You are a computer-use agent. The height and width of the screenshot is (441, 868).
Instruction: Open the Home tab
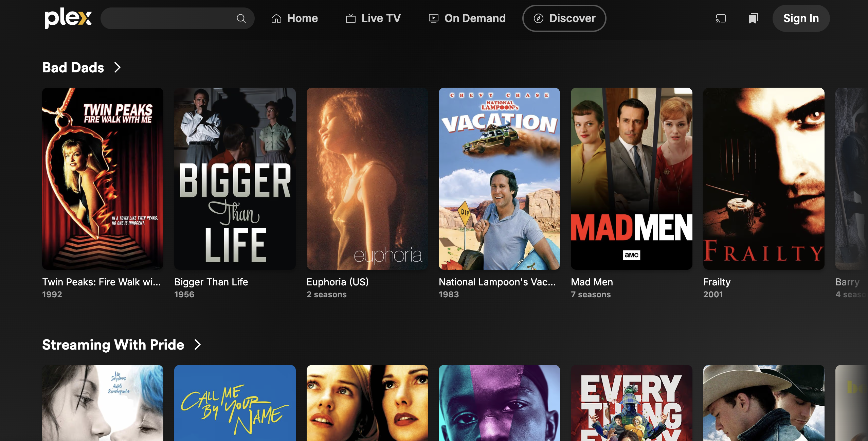(x=294, y=18)
